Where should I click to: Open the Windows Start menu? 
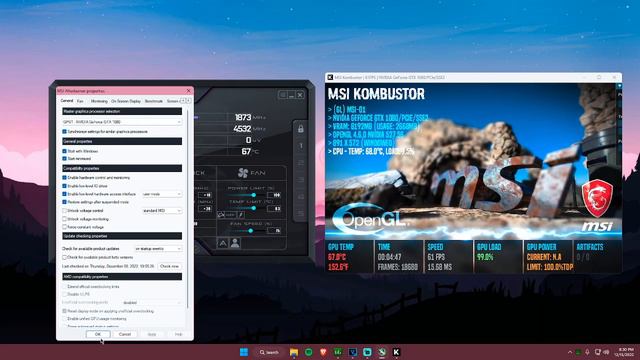click(x=244, y=352)
